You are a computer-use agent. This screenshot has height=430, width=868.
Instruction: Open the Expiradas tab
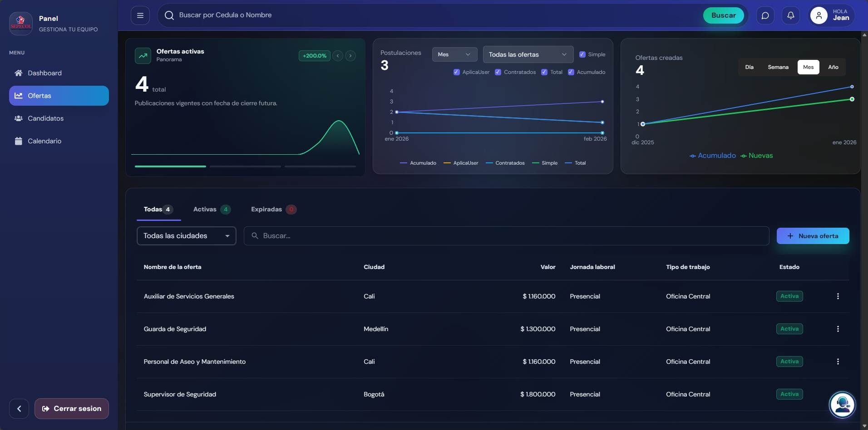pos(266,209)
